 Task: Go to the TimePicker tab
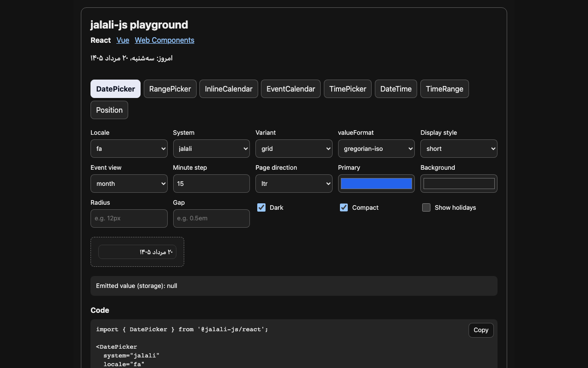coord(348,89)
